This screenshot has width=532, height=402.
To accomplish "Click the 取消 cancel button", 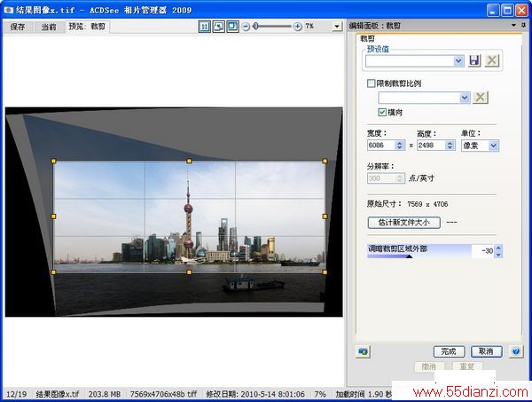I will click(487, 351).
